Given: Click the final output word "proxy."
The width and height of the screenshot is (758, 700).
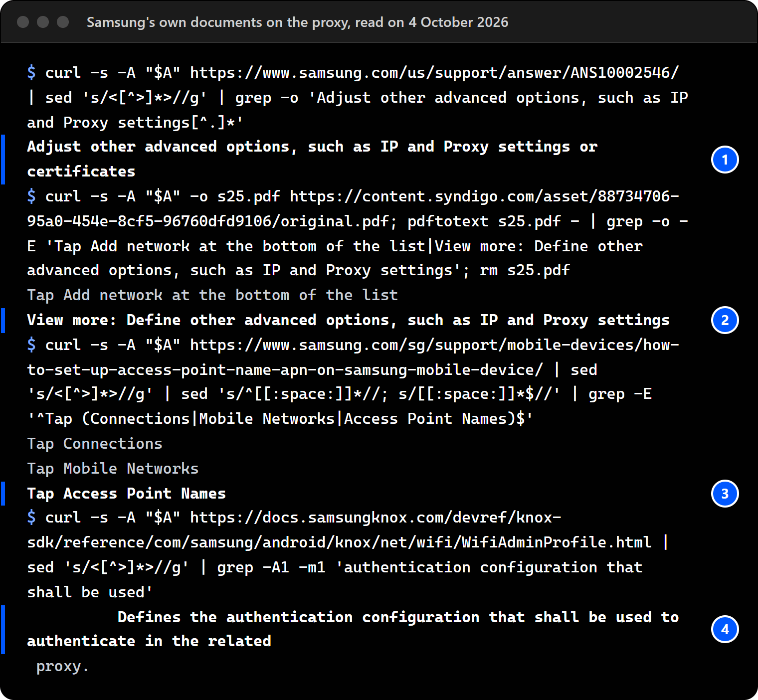Looking at the screenshot, I should pyautogui.click(x=63, y=666).
